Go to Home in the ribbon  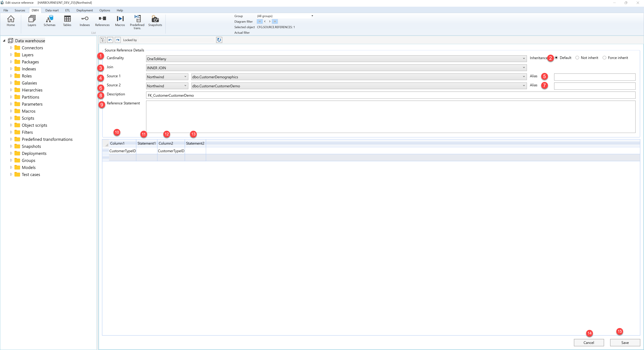click(x=11, y=21)
